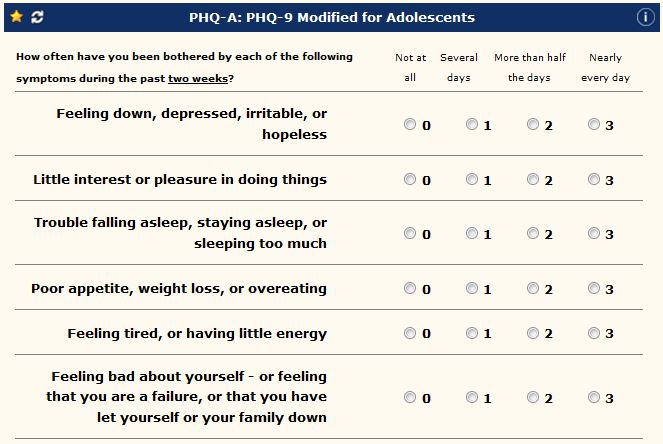Mark 2 for feeling tired, little energy

[x=533, y=333]
